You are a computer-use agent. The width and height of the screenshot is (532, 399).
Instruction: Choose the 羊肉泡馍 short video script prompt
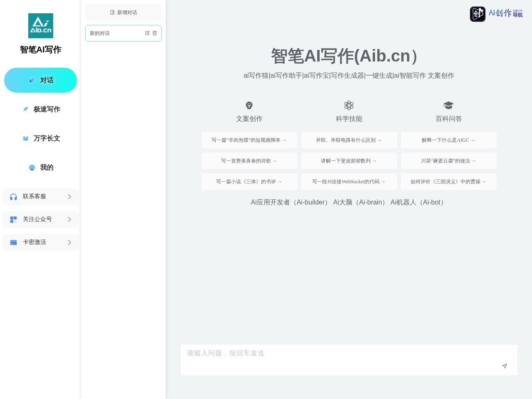[249, 140]
